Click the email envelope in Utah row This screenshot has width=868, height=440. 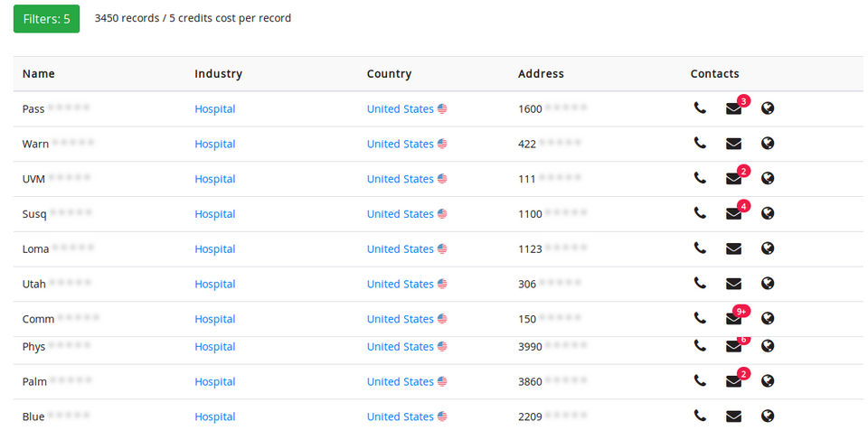click(733, 284)
